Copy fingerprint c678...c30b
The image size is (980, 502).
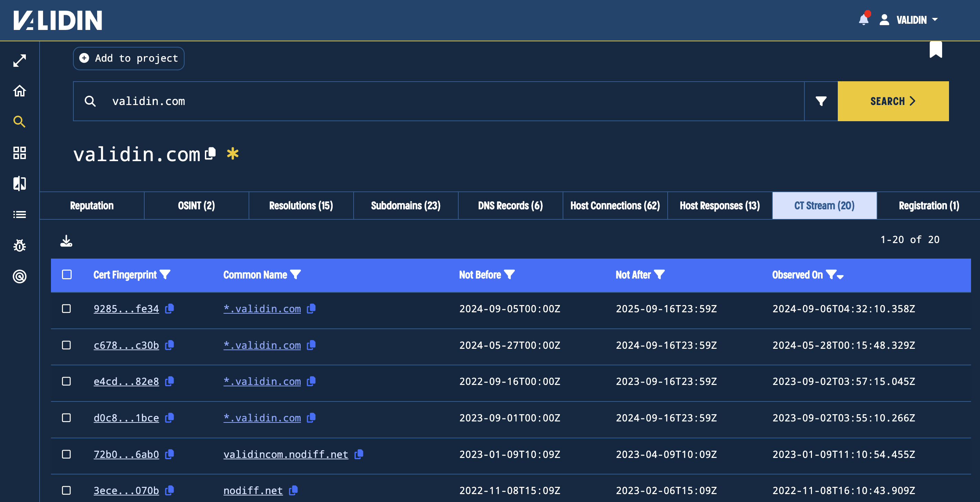point(170,345)
